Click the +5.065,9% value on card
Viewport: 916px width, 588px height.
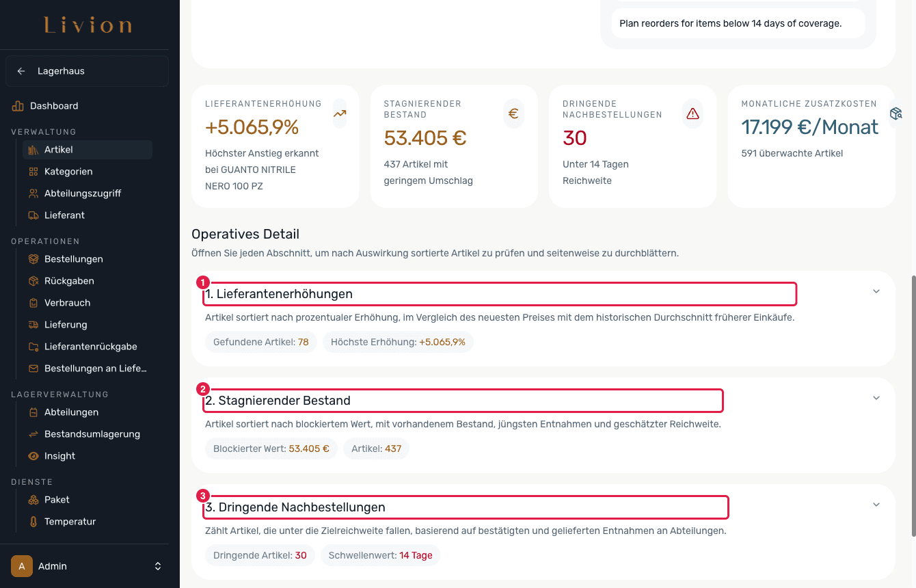(x=252, y=127)
